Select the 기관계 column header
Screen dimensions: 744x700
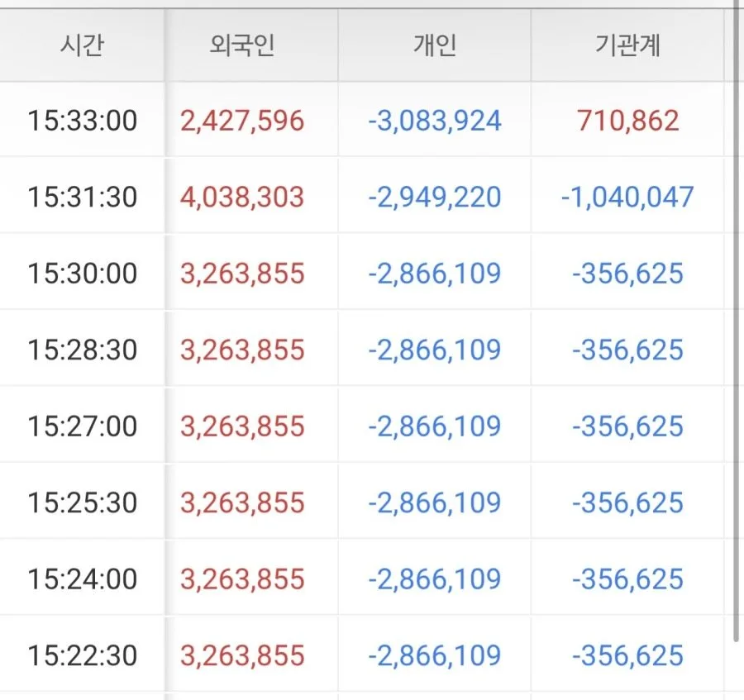[627, 45]
